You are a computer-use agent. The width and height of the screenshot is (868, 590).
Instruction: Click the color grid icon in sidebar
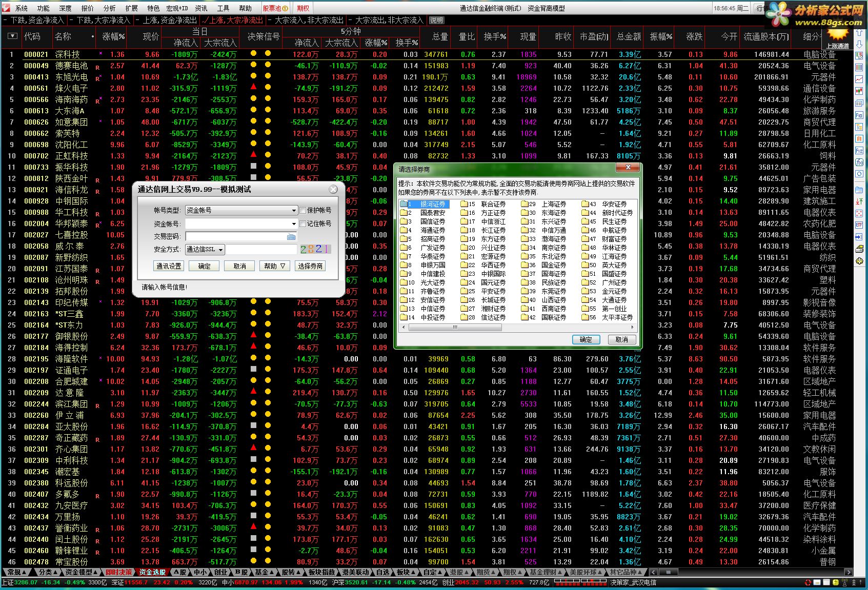(x=859, y=213)
